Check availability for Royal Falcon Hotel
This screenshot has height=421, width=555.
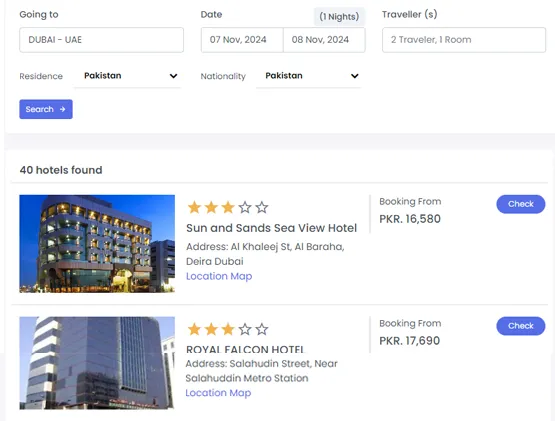(x=521, y=326)
